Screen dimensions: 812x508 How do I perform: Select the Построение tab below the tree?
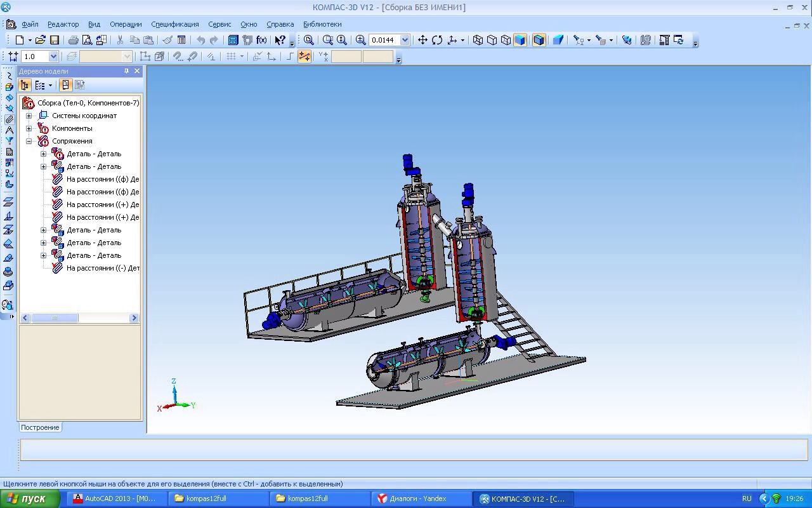40,427
